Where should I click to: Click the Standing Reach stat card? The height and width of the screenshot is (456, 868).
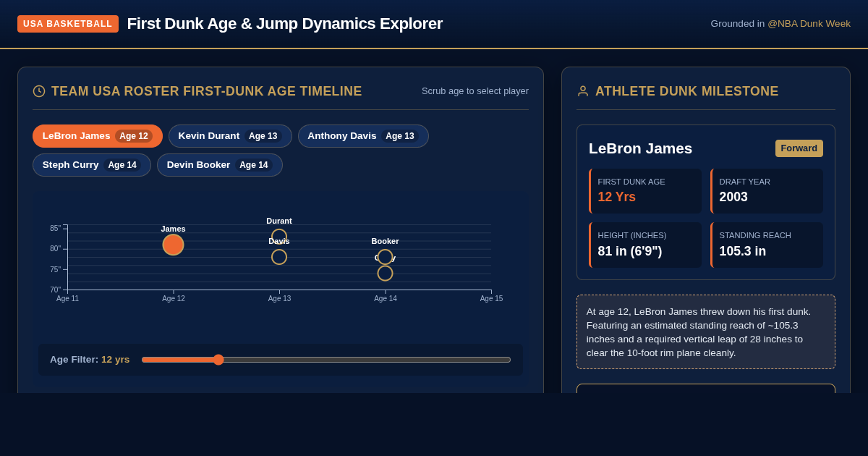[x=767, y=245]
